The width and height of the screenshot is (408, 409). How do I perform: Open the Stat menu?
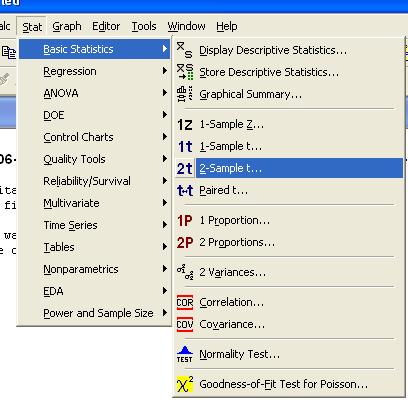[x=32, y=26]
